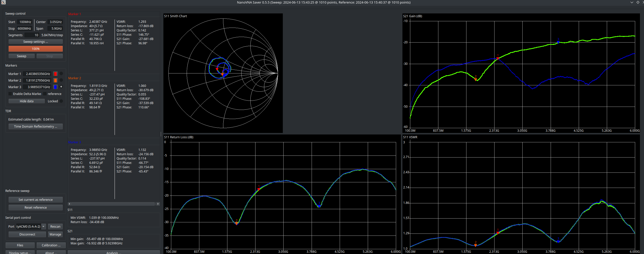Click the disabled Stop sweep button
The image size is (644, 254).
click(x=50, y=56)
